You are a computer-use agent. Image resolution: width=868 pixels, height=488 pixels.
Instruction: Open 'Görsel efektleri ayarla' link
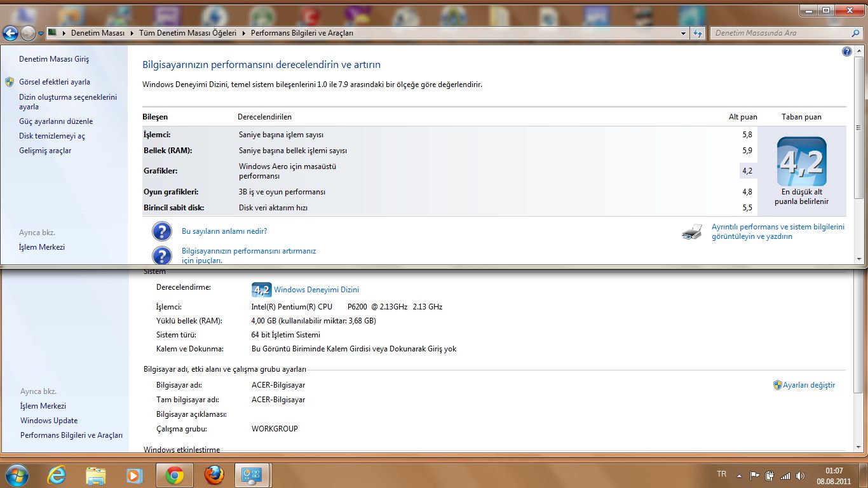tap(55, 82)
